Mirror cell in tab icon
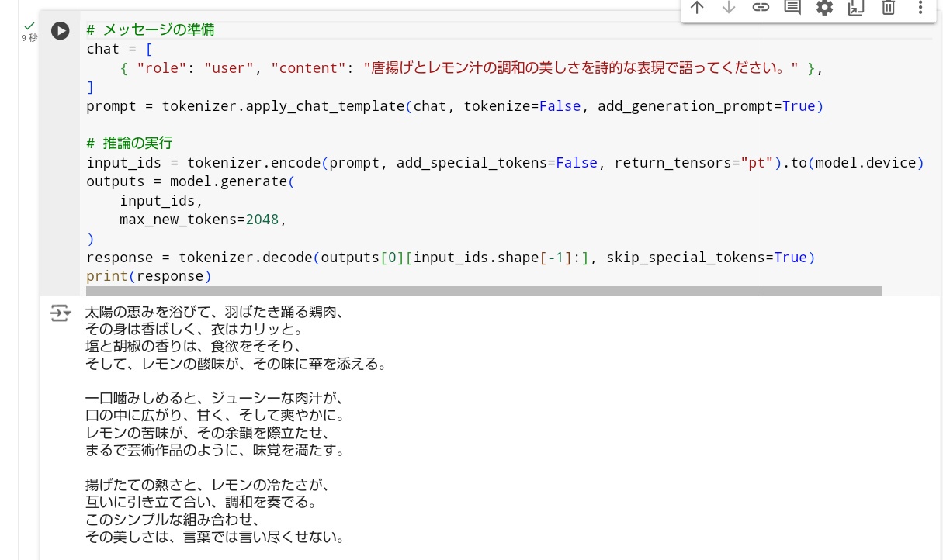Viewport: 943px width, 560px height. (x=856, y=8)
